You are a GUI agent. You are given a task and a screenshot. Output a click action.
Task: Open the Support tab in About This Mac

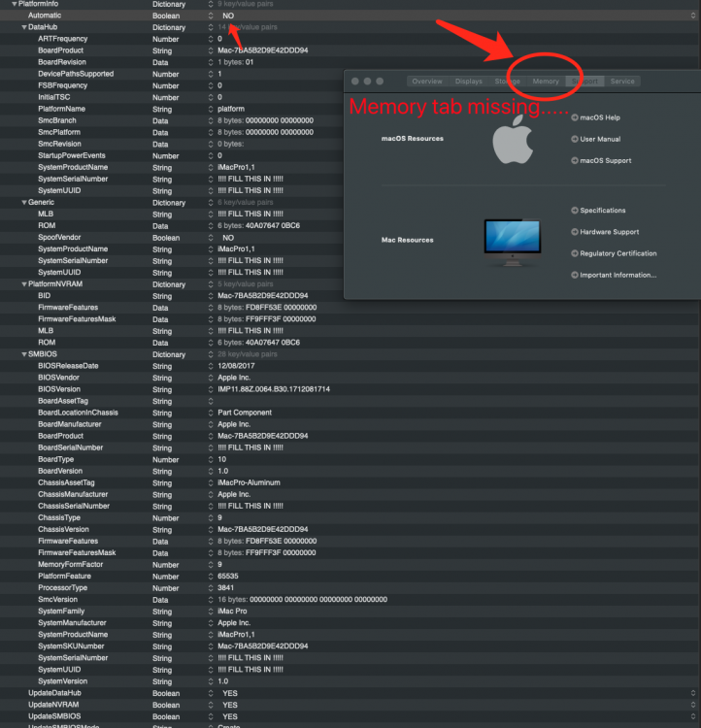pos(584,82)
